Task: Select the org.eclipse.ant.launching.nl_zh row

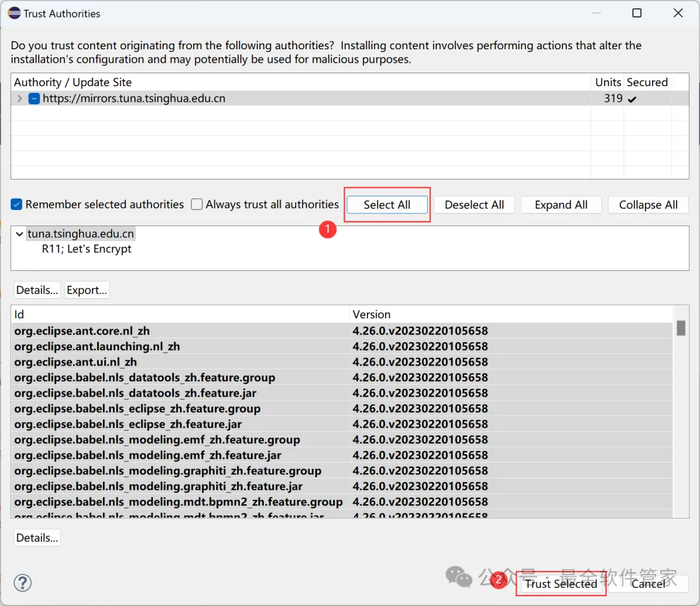Action: pos(342,347)
